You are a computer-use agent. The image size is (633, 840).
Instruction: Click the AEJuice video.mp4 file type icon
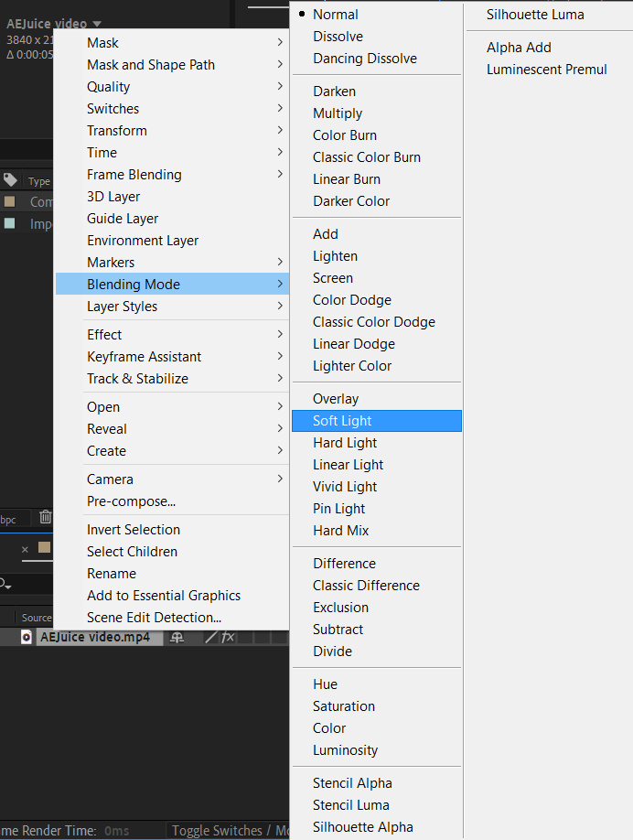pyautogui.click(x=27, y=637)
